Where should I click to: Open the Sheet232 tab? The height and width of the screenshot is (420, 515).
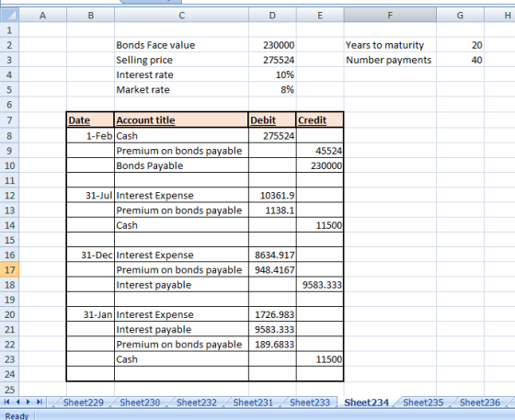pos(197,403)
